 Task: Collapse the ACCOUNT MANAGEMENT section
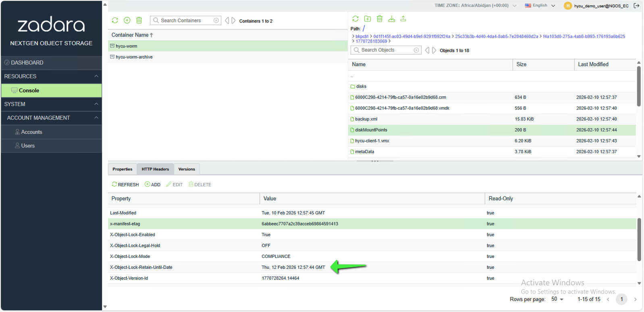pos(96,118)
